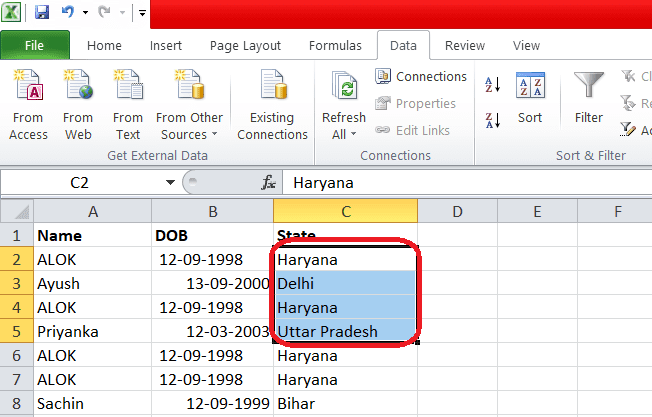Click the cell containing Ayush

pyautogui.click(x=93, y=284)
